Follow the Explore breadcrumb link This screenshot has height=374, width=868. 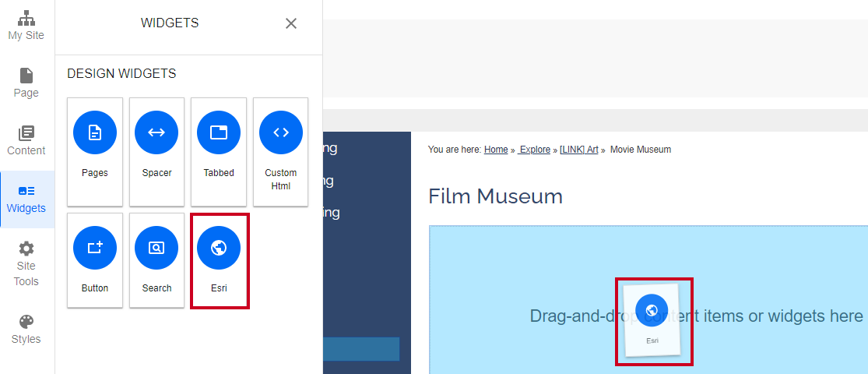(534, 150)
